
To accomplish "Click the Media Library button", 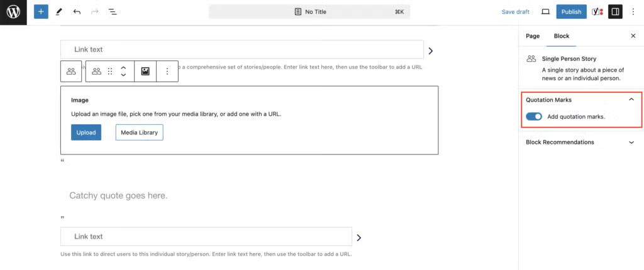I will [139, 132].
